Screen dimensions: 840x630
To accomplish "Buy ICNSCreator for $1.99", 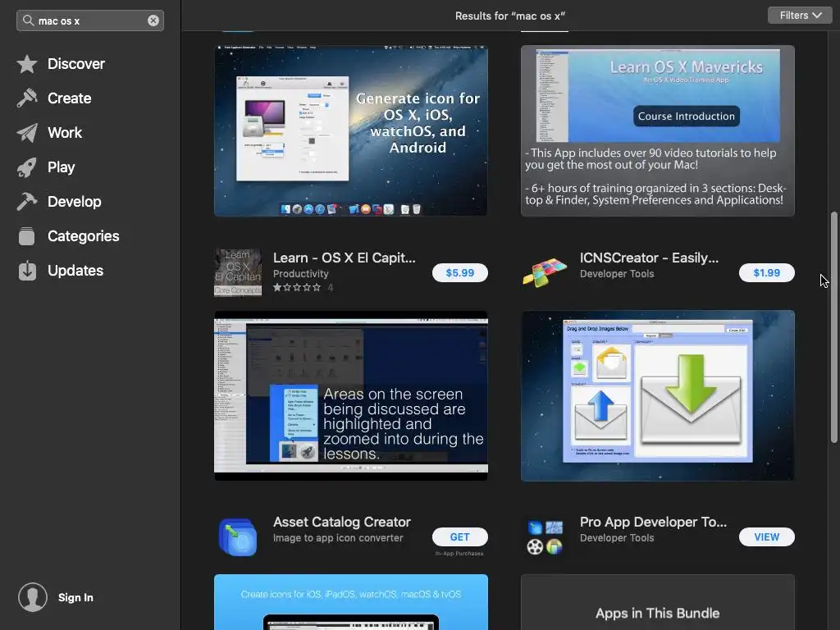I will coord(767,272).
